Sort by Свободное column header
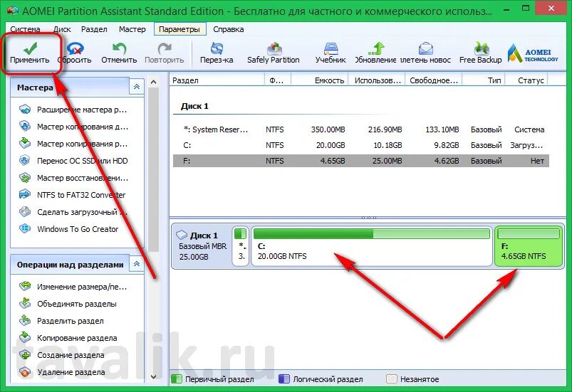572x392 pixels. coord(433,80)
